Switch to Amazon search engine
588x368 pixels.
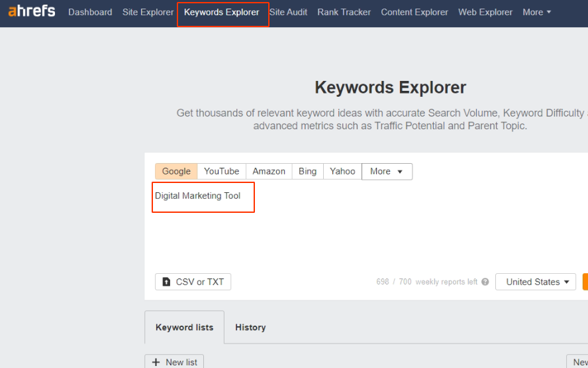coord(269,171)
